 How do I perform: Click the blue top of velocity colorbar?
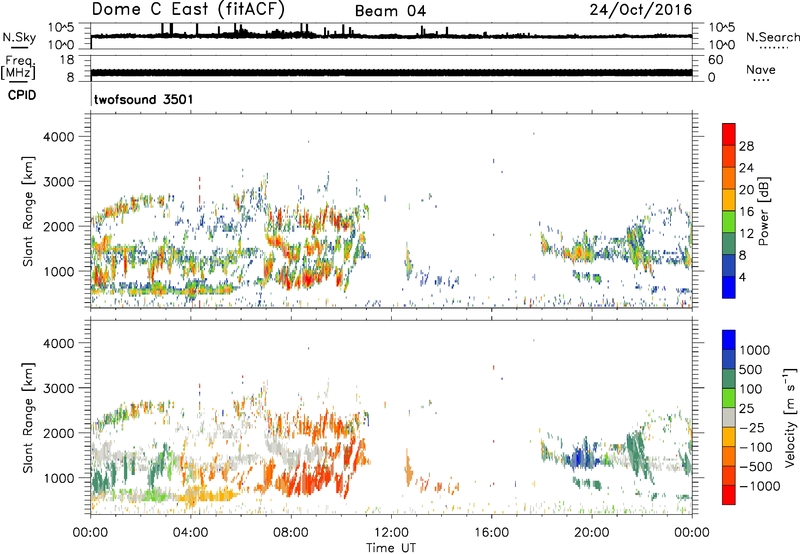click(x=729, y=340)
